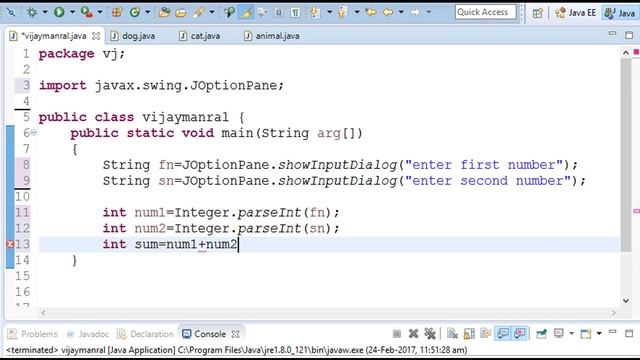
Task: Open the Next Annotation dropdown arrow
Action: coord(329,13)
